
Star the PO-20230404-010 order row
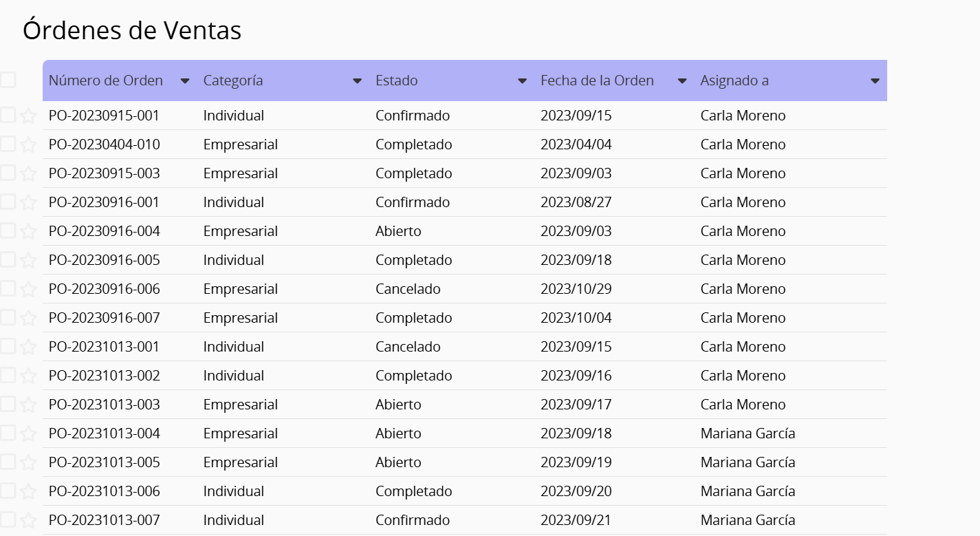(x=28, y=144)
